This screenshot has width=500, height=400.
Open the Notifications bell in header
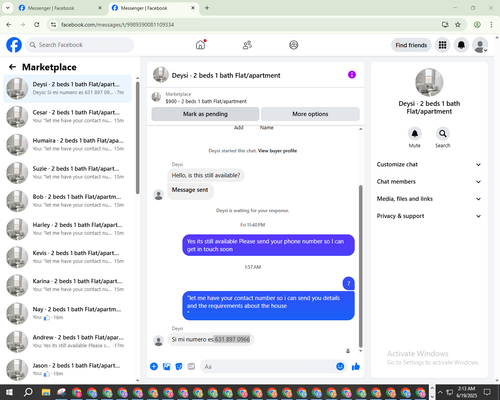461,45
